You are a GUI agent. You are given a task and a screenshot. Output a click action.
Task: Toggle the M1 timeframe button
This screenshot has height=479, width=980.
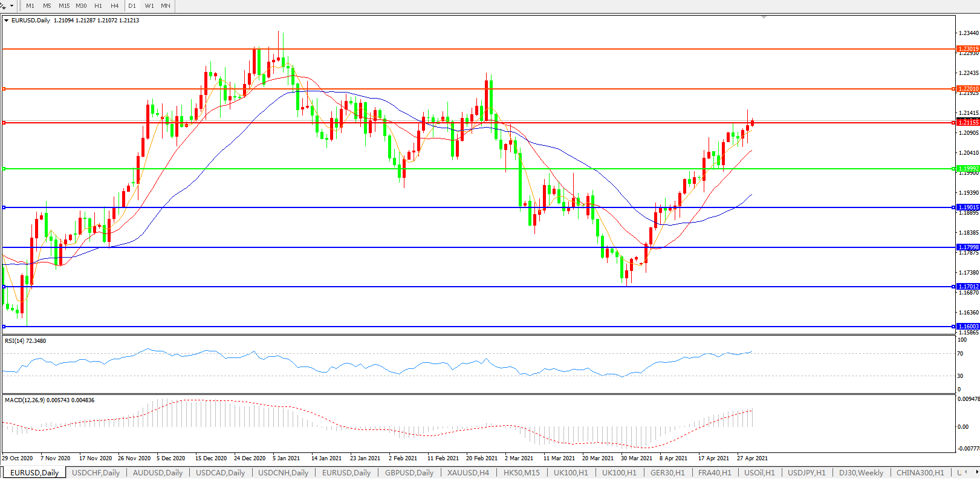tap(30, 6)
